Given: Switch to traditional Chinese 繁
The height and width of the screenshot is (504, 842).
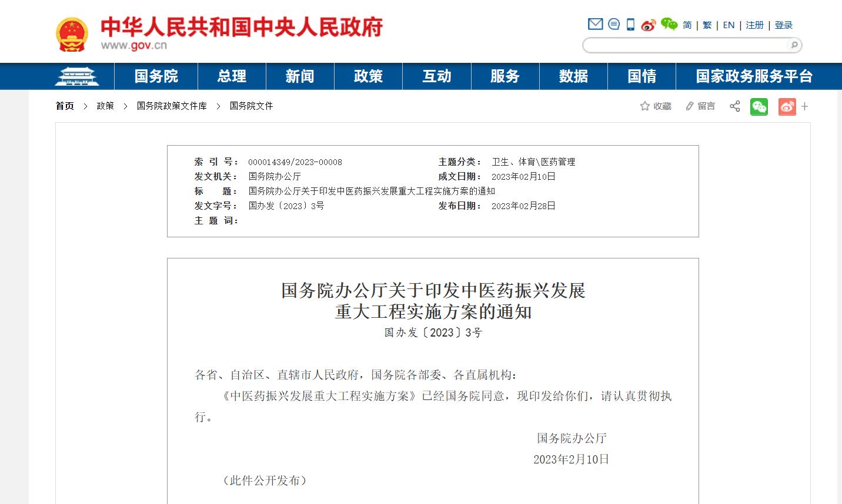Looking at the screenshot, I should click(x=707, y=25).
